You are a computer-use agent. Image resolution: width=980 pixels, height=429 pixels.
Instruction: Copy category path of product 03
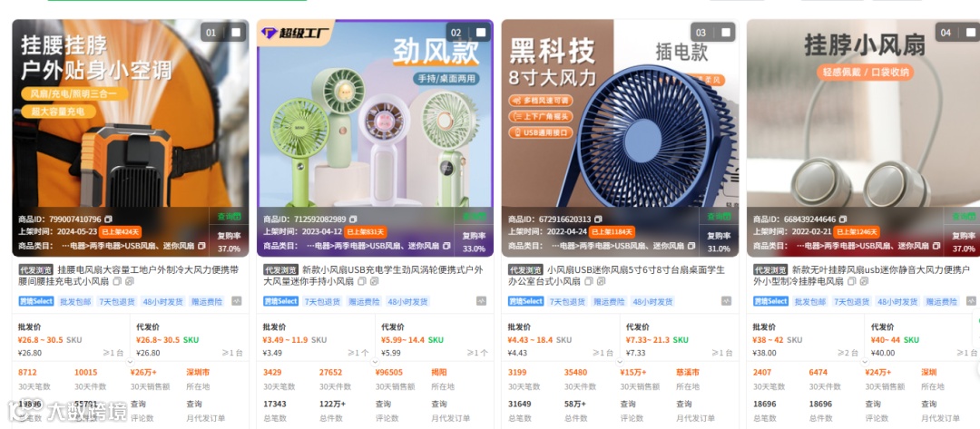[x=691, y=246]
